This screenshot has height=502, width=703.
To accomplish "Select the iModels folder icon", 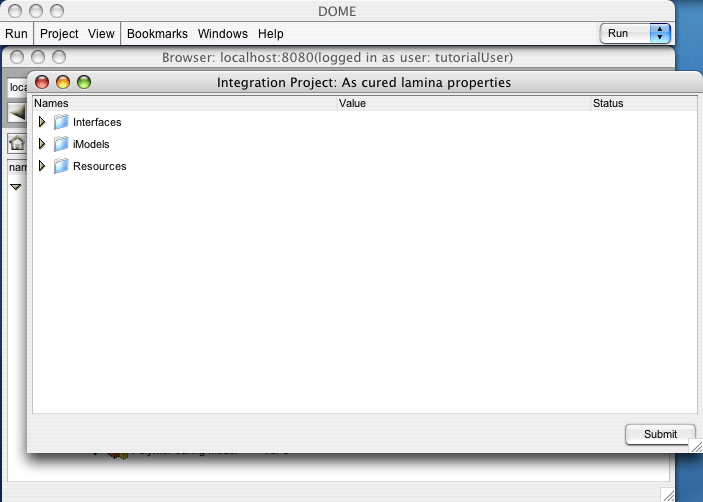I will (61, 144).
